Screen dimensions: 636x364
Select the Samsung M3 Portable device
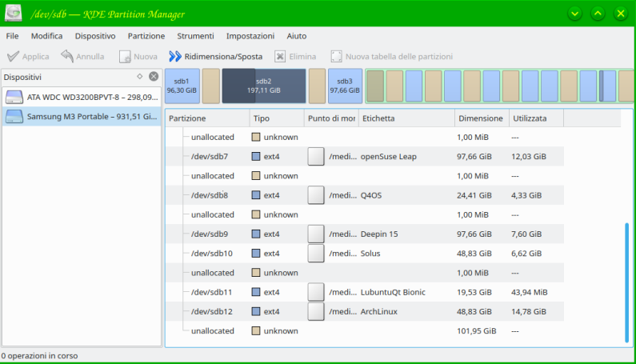coord(82,117)
